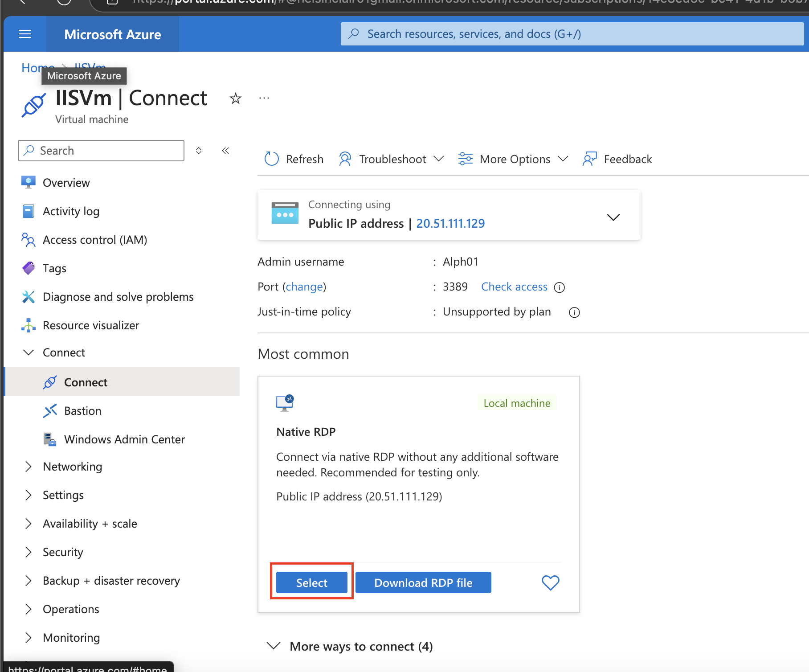Image resolution: width=809 pixels, height=672 pixels.
Task: Click the Refresh toolbar button
Action: coord(294,159)
